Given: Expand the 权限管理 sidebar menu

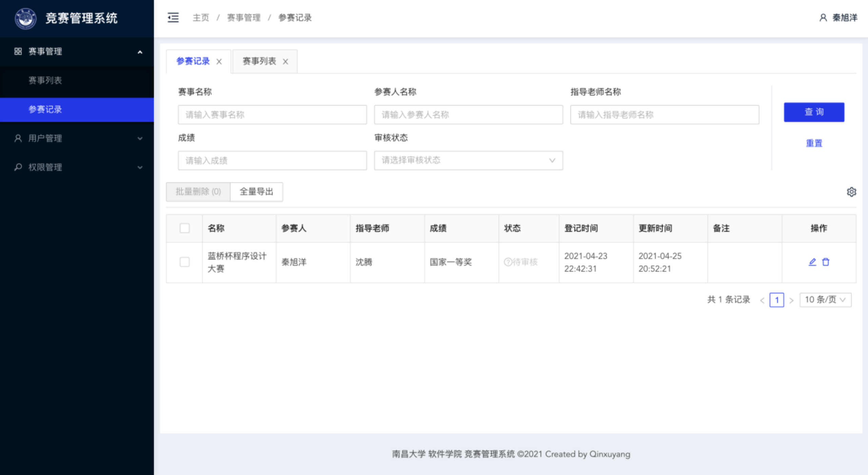Looking at the screenshot, I should (x=77, y=167).
